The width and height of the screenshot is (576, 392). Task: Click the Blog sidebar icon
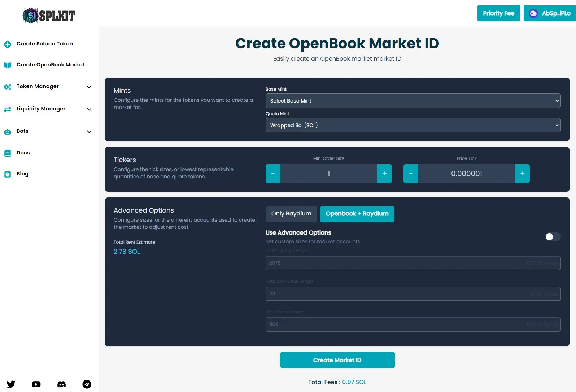pos(8,174)
